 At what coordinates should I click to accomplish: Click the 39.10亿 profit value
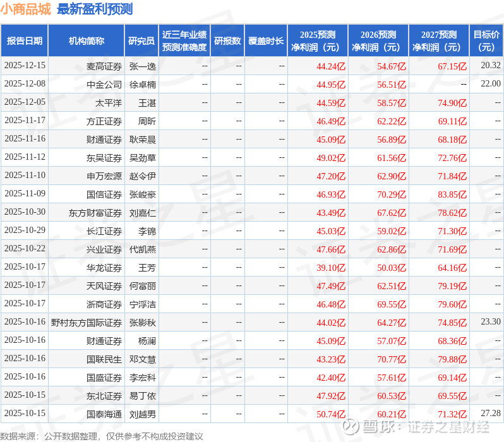(x=331, y=268)
